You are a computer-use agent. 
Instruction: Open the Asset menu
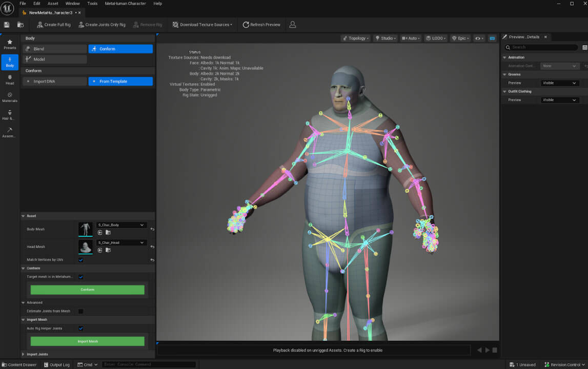(x=53, y=4)
